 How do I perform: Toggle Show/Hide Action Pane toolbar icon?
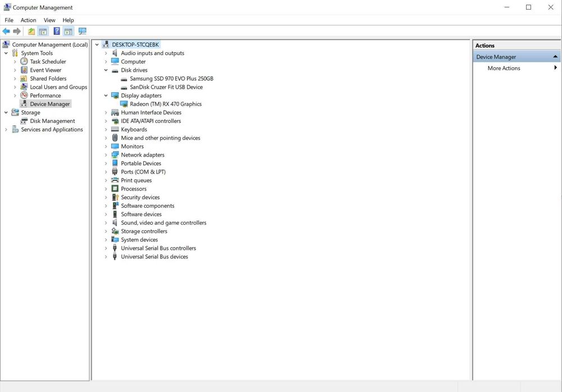pyautogui.click(x=69, y=31)
